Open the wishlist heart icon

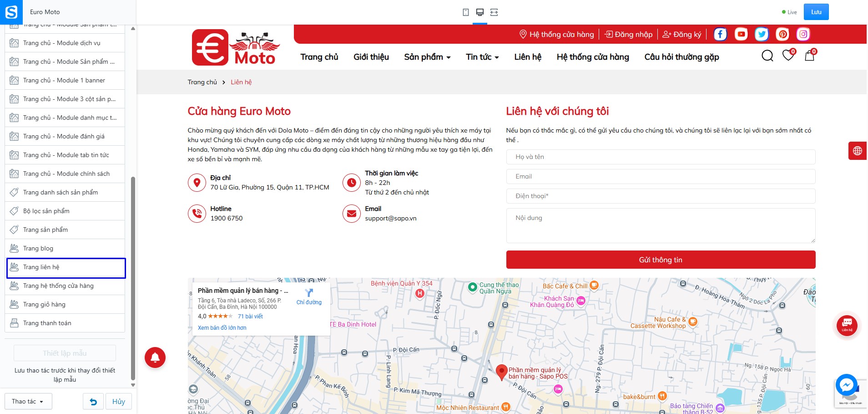coord(788,56)
